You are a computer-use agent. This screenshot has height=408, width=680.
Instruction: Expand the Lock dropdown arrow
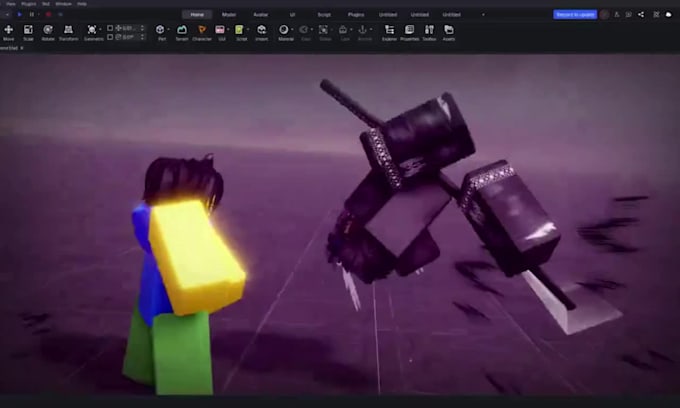coord(351,29)
